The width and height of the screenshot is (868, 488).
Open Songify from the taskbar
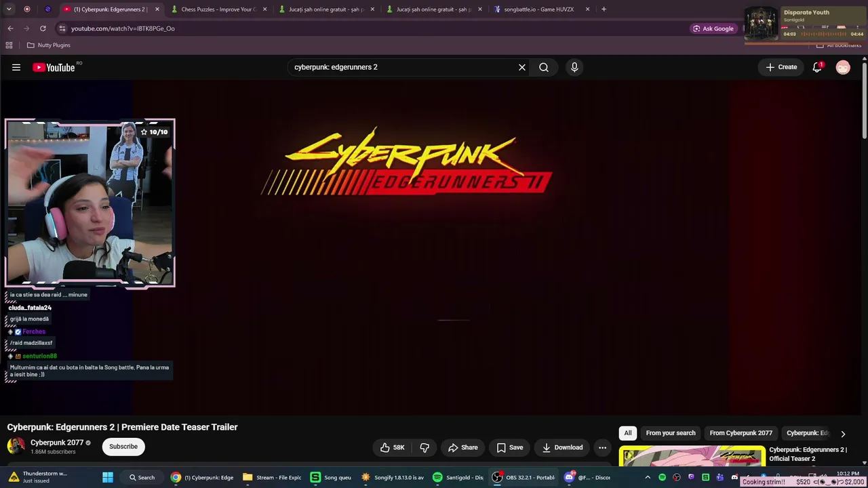point(393,477)
